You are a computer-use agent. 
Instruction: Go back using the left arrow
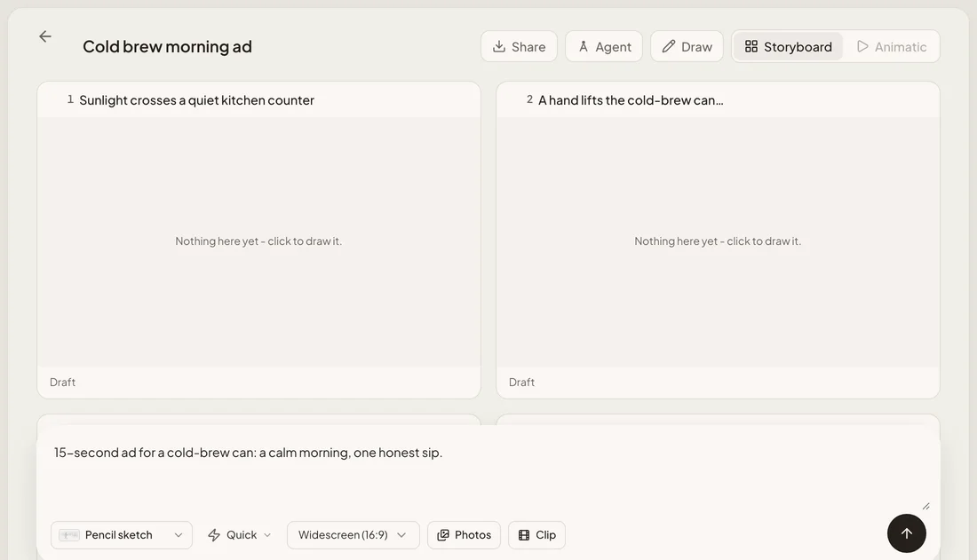pos(45,36)
